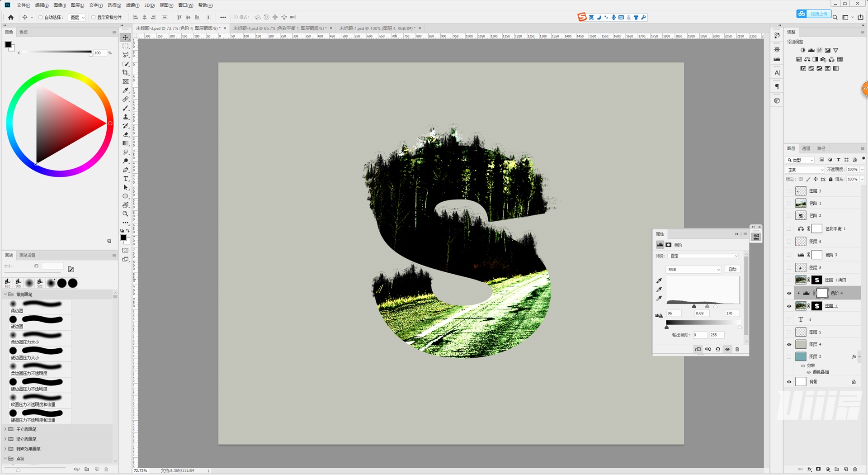This screenshot has width=868, height=475.
Task: Click the white point eyedropper in Levels properties
Action: [x=659, y=299]
